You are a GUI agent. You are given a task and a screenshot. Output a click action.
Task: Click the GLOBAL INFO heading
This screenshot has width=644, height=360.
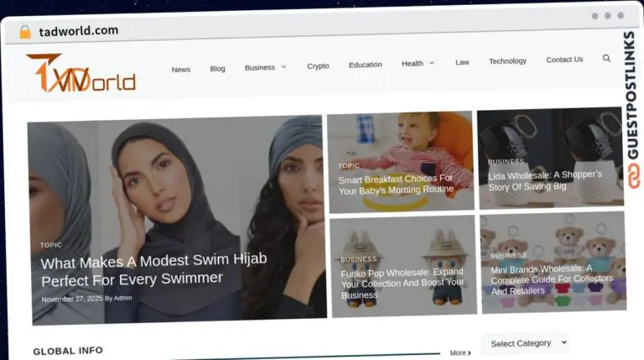tap(68, 351)
